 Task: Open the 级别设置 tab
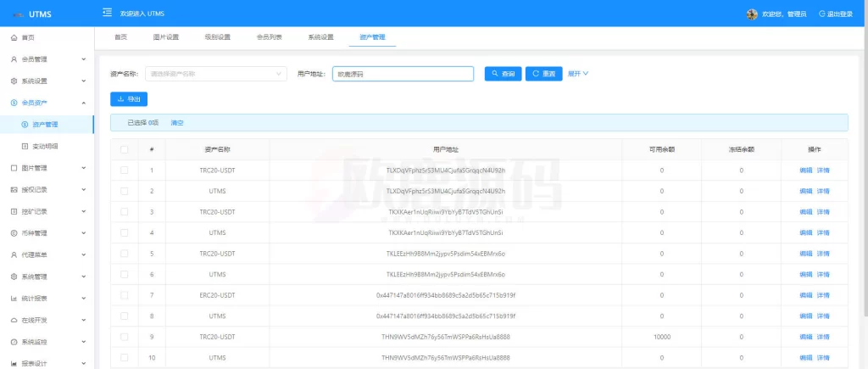pyautogui.click(x=218, y=37)
